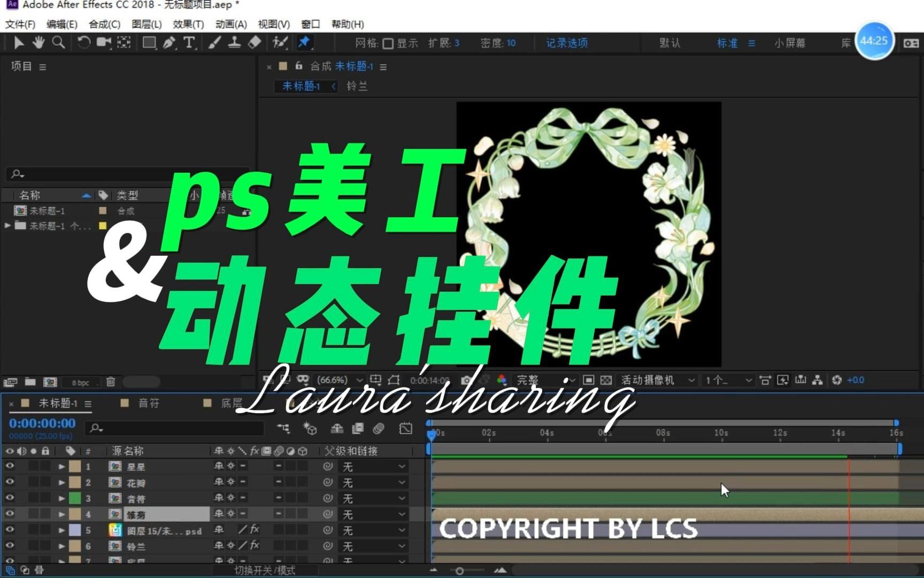Screen dimensions: 924x578
Task: Select the Puppet Pin tool
Action: tap(304, 43)
